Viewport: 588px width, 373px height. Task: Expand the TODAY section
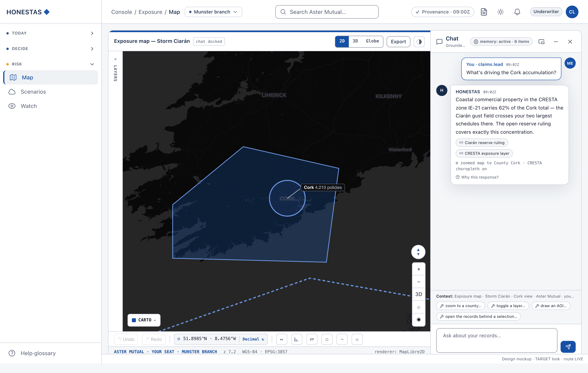coord(50,33)
